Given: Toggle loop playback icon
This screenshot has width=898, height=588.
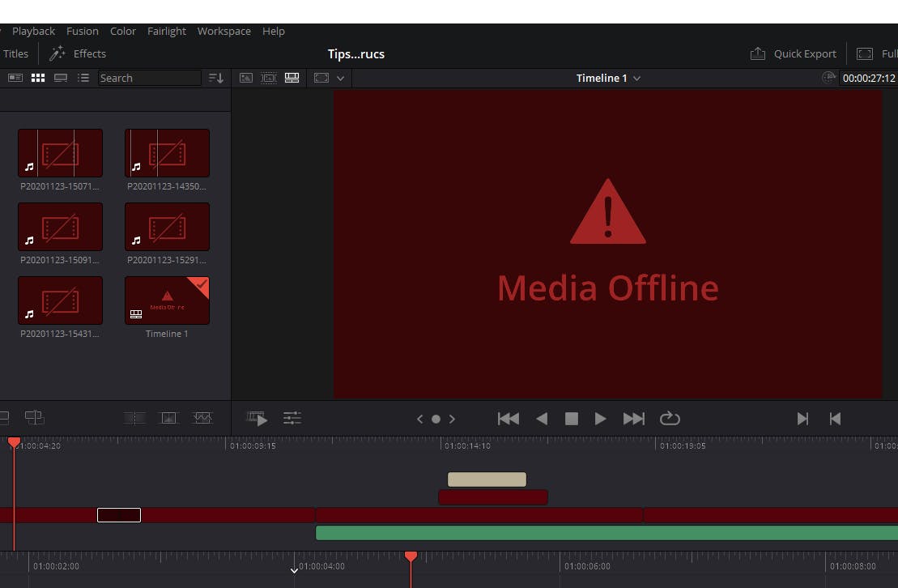Looking at the screenshot, I should 670,419.
